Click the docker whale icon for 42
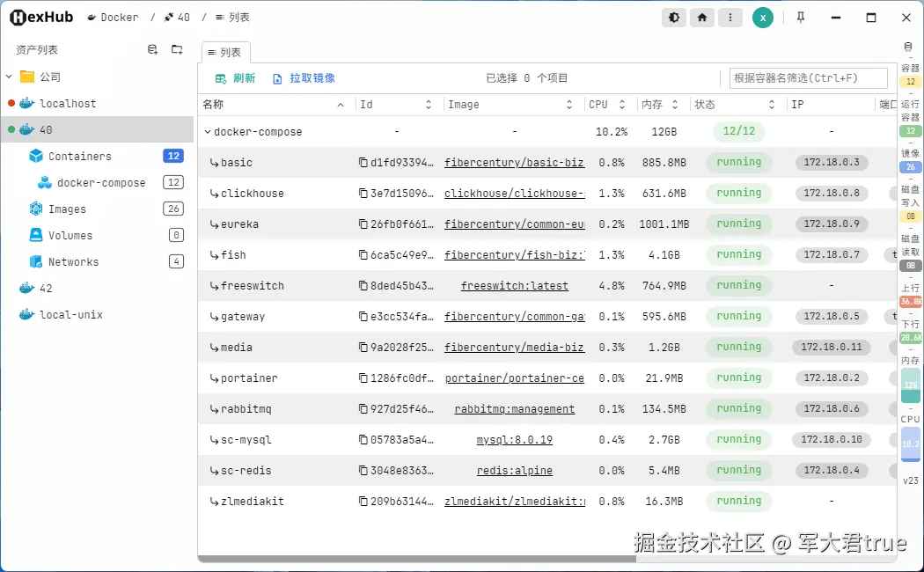Screen dimensions: 924x572 (27, 288)
